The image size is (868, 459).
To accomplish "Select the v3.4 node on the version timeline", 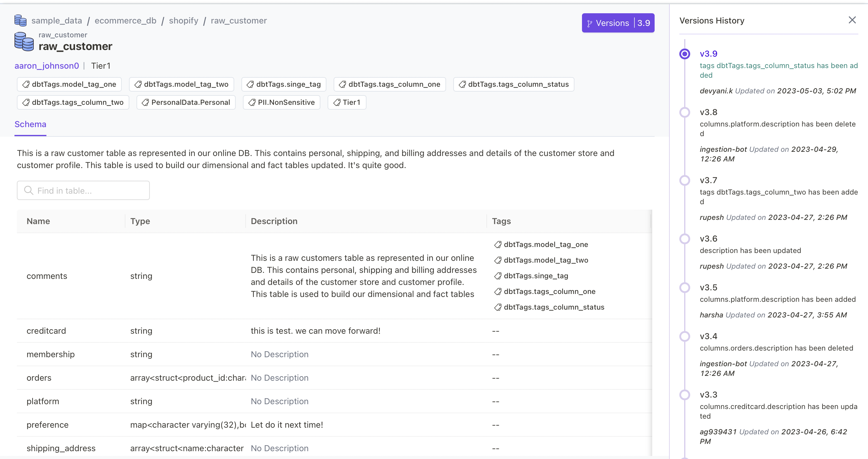I will point(685,336).
